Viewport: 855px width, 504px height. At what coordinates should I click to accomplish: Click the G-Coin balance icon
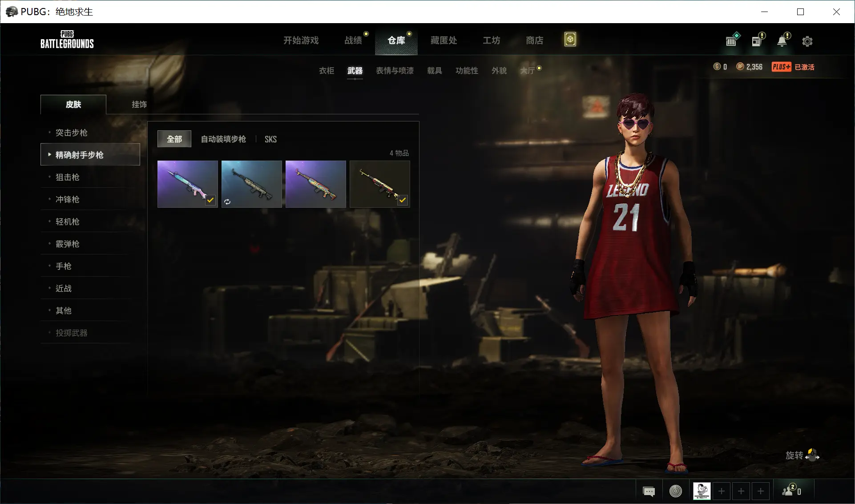point(717,67)
